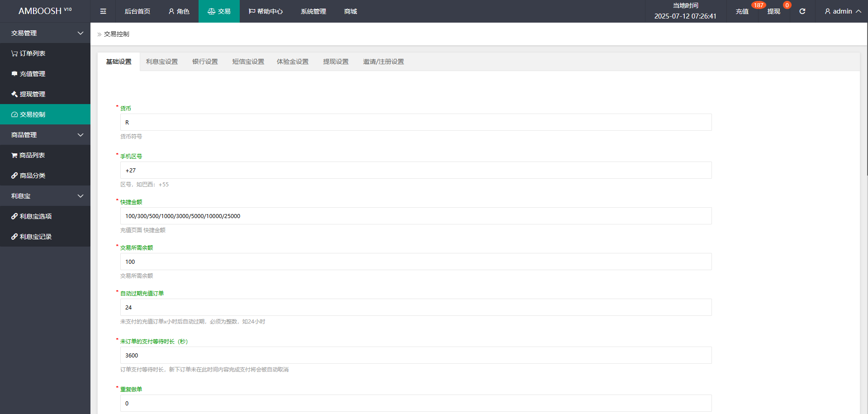This screenshot has height=414, width=868.
Task: Click the cart icon next to 商品列表
Action: click(14, 155)
